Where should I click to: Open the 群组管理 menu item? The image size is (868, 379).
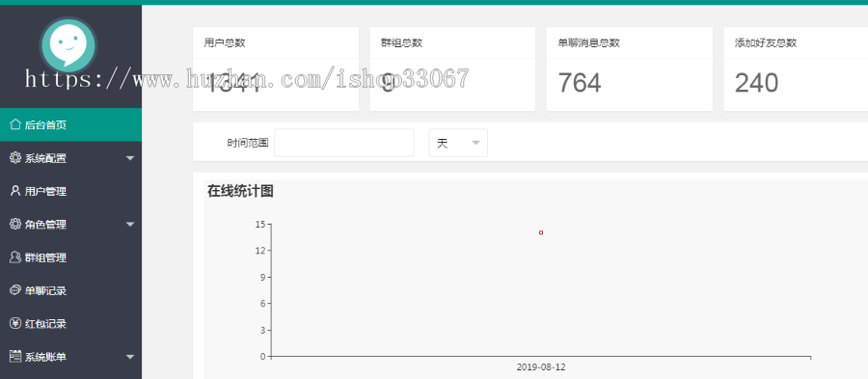click(x=70, y=257)
